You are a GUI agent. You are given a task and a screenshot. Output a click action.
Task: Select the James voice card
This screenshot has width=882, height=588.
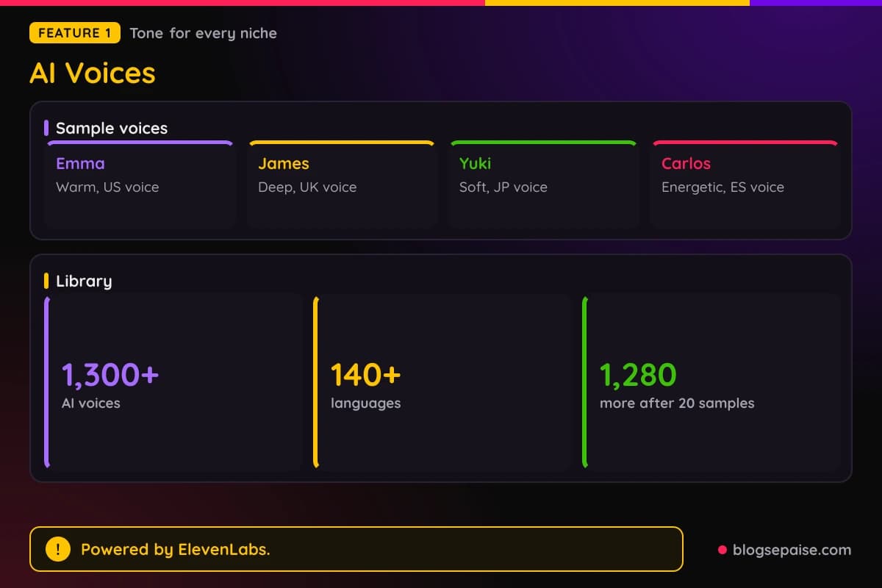(x=343, y=184)
